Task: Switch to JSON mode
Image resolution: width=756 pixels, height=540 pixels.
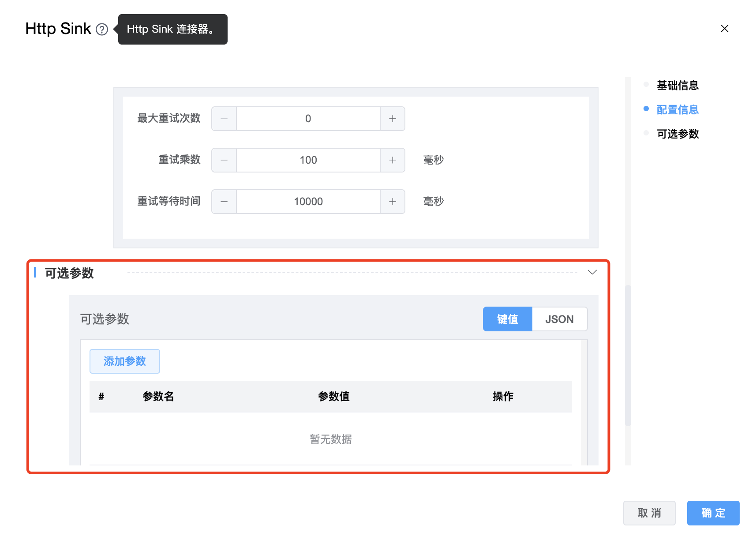Action: 559,319
